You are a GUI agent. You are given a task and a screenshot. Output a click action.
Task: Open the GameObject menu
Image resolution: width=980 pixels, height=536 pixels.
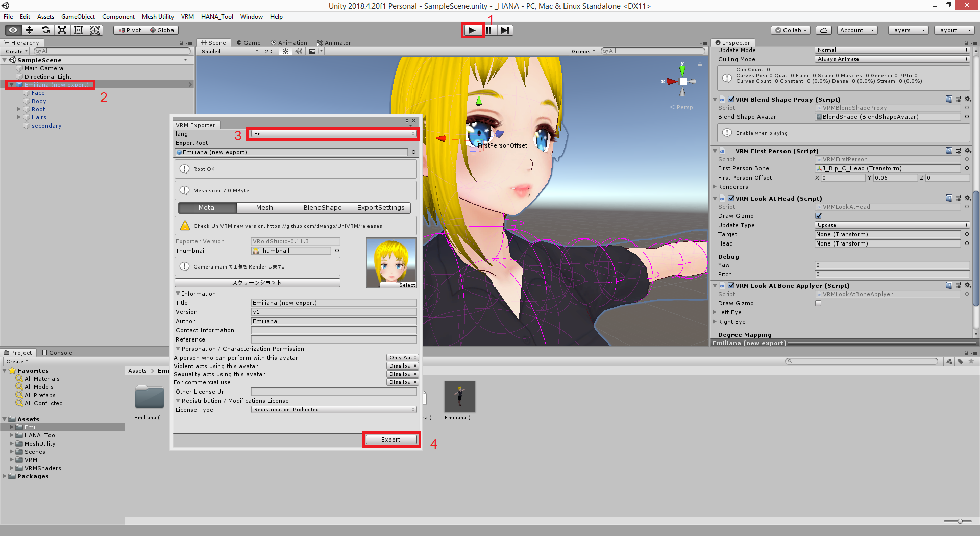[x=78, y=17]
